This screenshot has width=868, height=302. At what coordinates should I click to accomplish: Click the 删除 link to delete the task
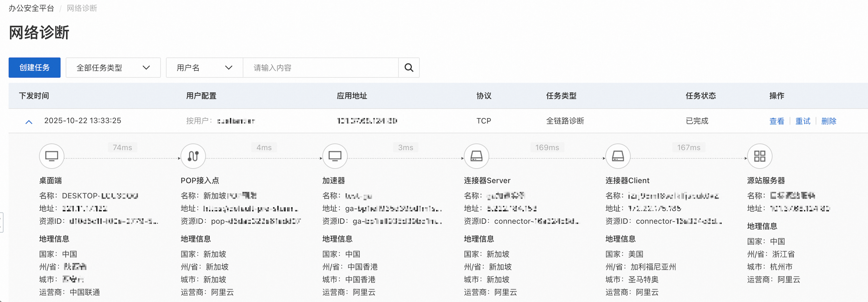coord(829,121)
